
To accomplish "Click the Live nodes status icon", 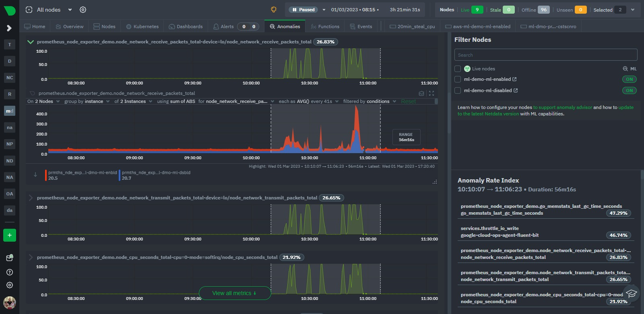I will coord(467,69).
